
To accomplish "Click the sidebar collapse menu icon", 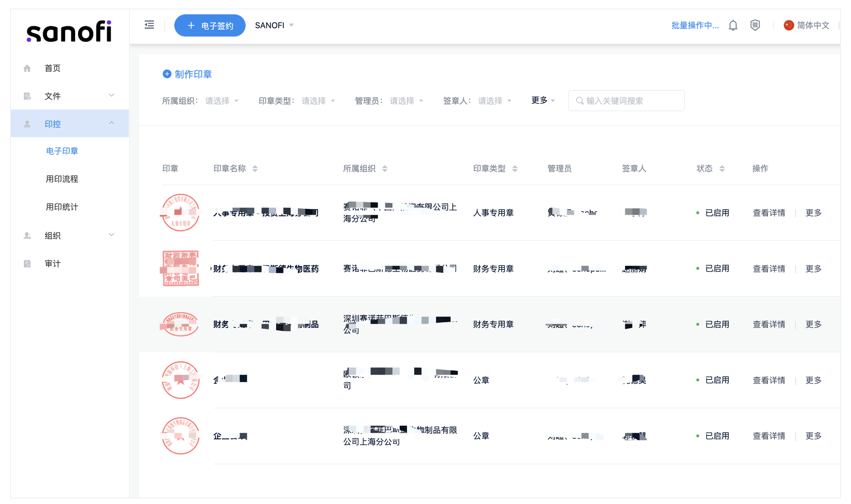I will pos(149,25).
